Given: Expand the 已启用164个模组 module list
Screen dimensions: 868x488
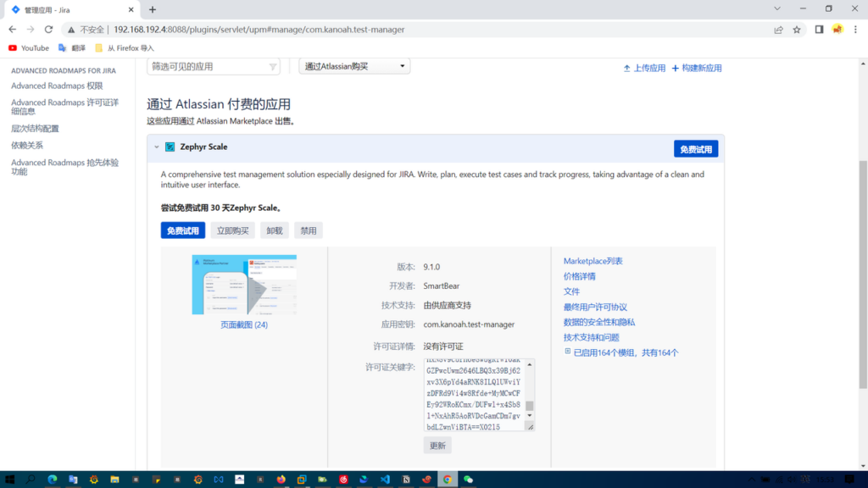Looking at the screenshot, I should click(x=568, y=352).
